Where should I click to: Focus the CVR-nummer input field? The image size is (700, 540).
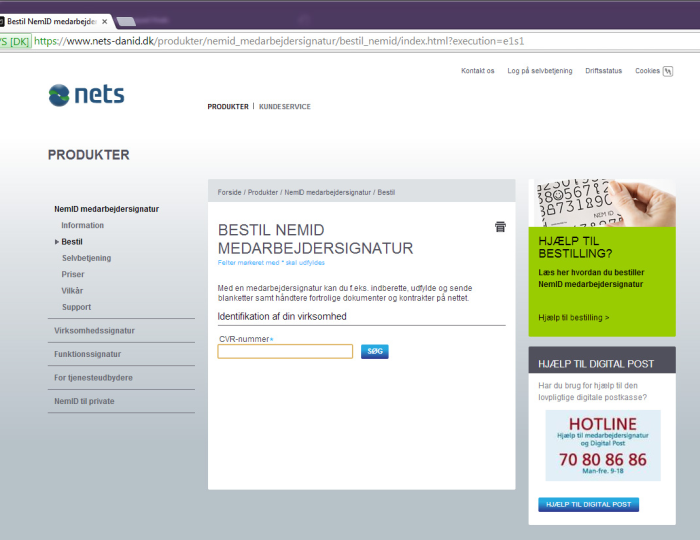tap(285, 352)
